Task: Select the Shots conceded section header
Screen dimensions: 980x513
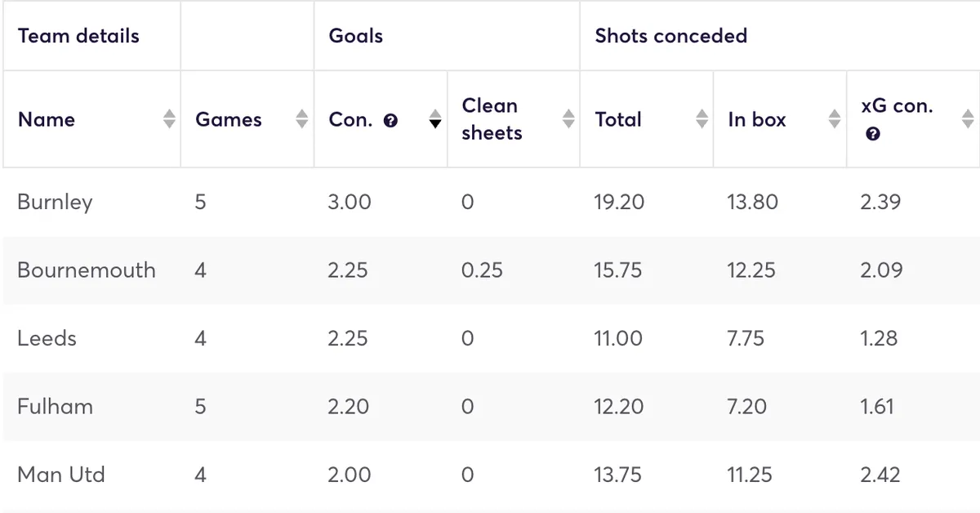Action: point(670,36)
